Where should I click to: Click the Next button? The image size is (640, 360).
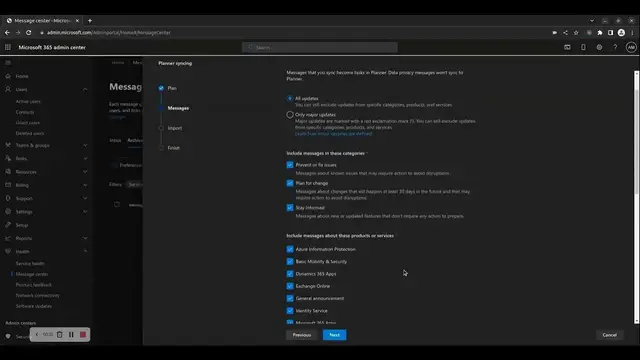coord(334,335)
